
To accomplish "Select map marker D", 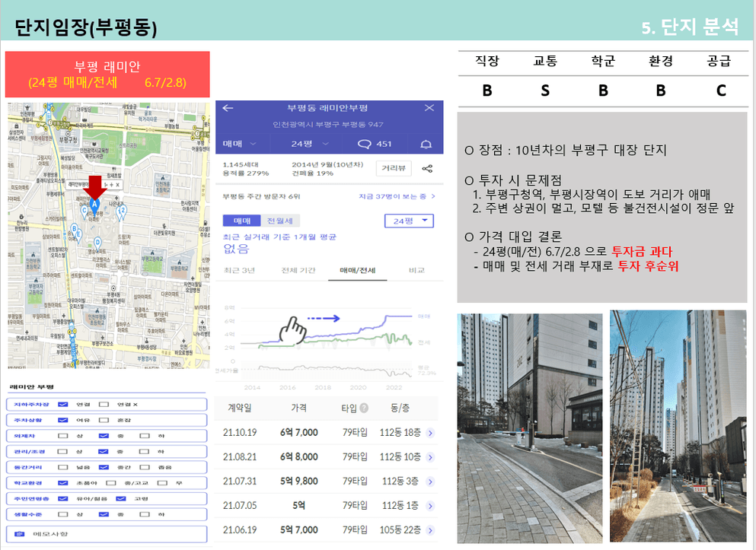I will 98,244.
